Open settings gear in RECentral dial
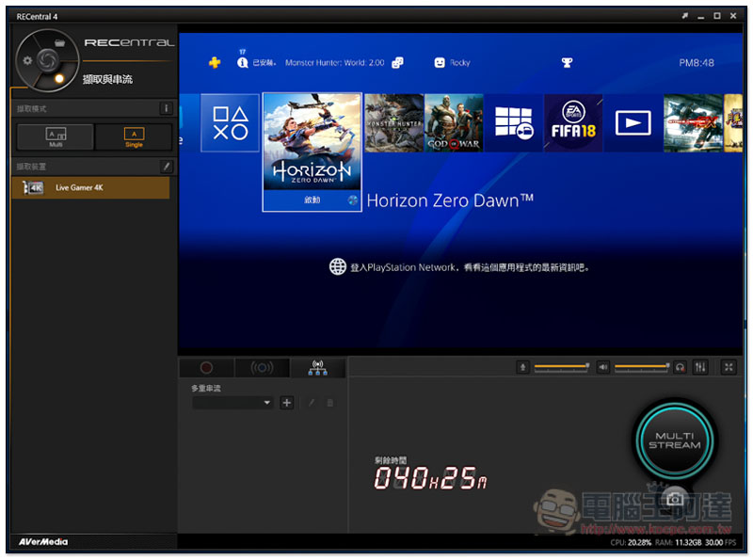This screenshot has width=753, height=560. (x=27, y=60)
